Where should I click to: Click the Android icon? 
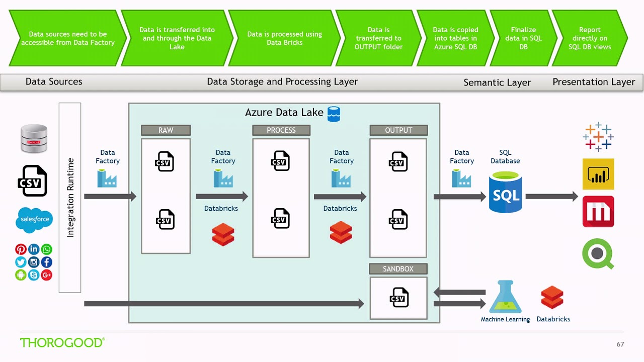[x=21, y=275]
